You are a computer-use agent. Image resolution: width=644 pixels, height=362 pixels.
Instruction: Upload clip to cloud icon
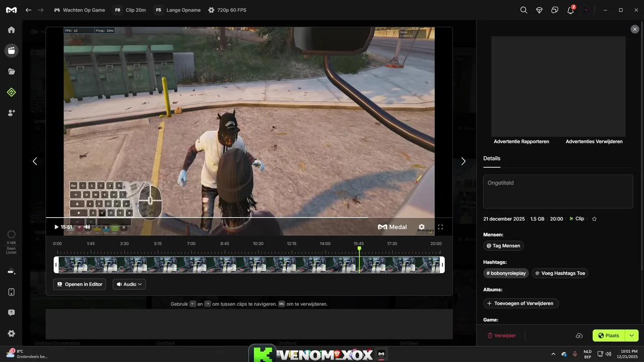tap(579, 335)
